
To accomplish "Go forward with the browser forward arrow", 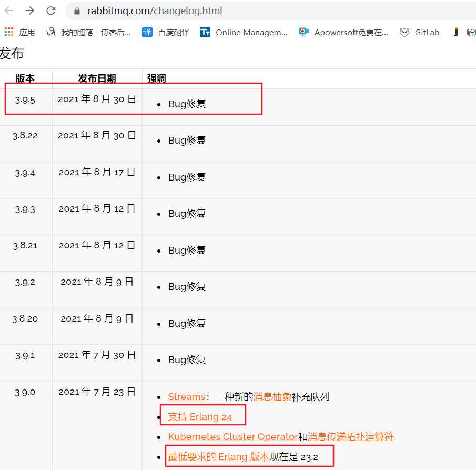I will point(30,11).
